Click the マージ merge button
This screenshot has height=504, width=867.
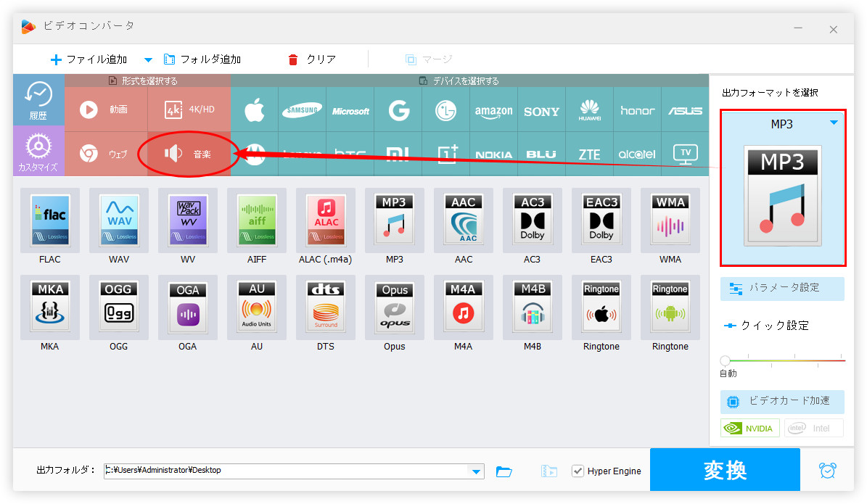[x=429, y=59]
